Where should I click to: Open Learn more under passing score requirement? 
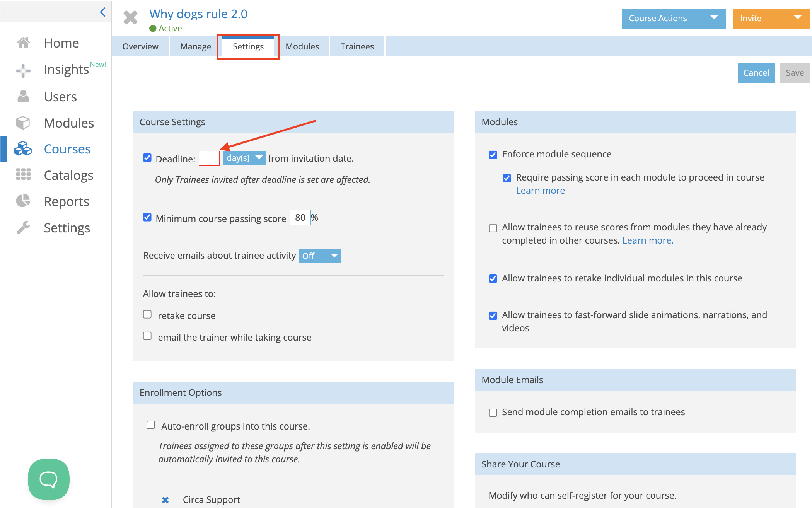click(x=540, y=191)
